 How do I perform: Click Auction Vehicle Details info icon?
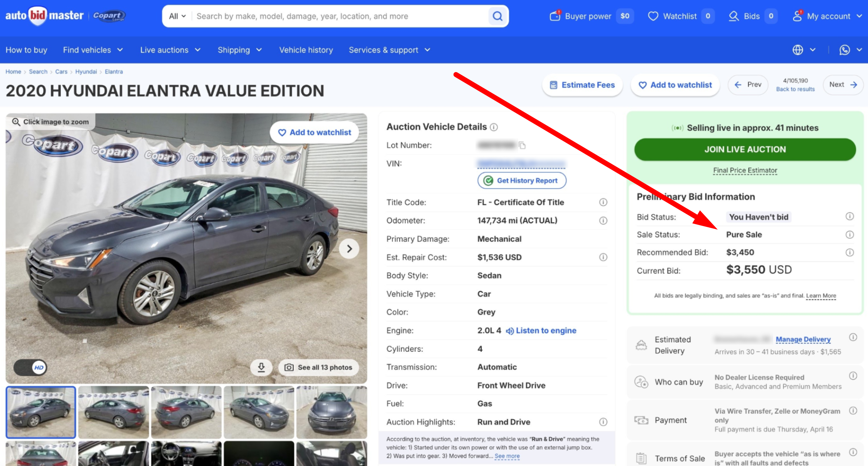point(494,127)
